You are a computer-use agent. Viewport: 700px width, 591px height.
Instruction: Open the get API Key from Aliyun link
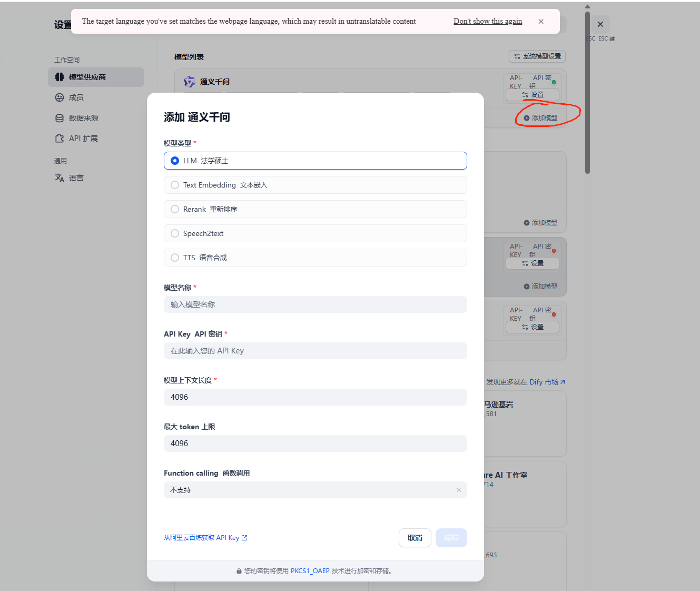tap(205, 538)
